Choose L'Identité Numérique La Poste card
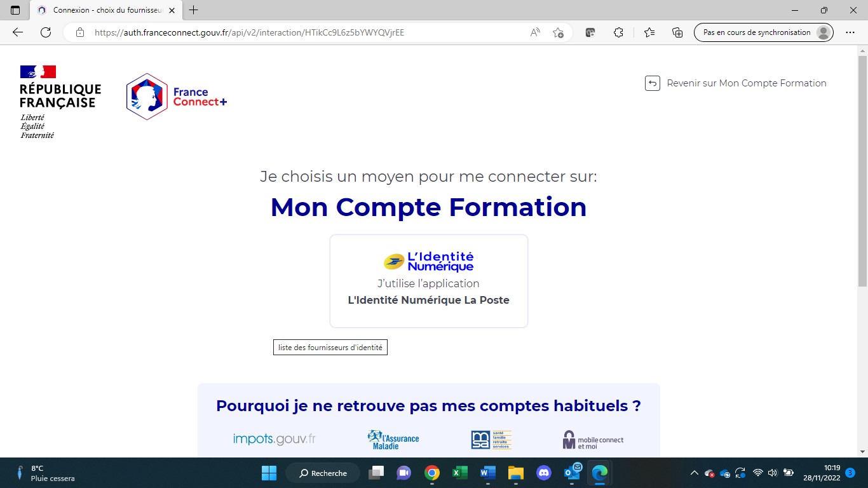 click(x=429, y=281)
